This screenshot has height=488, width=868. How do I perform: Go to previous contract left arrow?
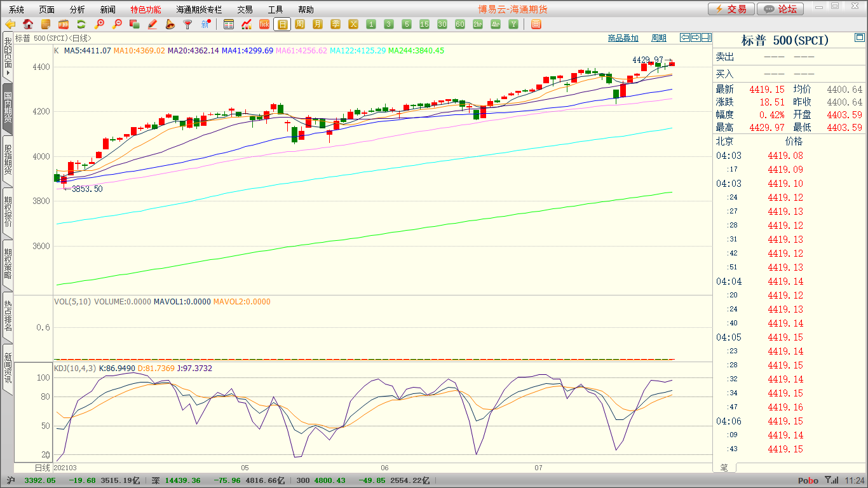coord(684,37)
